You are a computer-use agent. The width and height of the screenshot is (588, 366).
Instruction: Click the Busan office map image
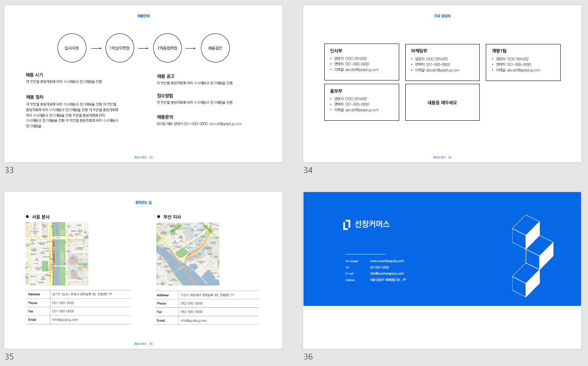tap(188, 254)
